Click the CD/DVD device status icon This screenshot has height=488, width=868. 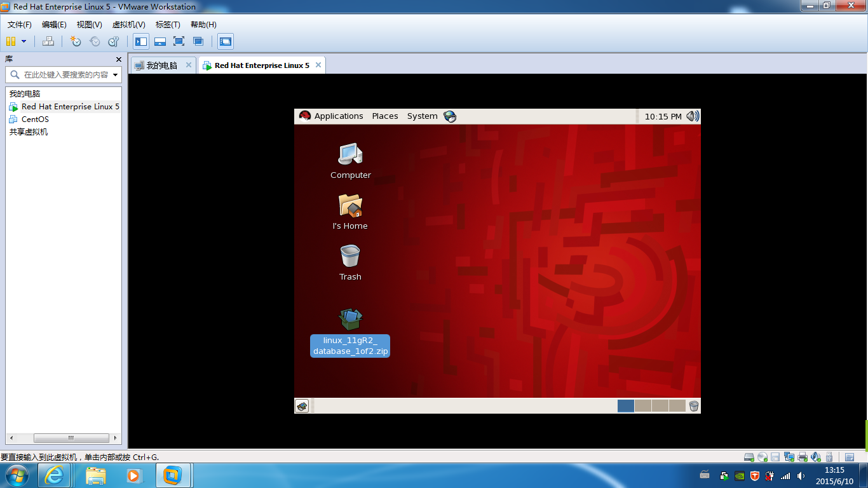[x=763, y=457]
